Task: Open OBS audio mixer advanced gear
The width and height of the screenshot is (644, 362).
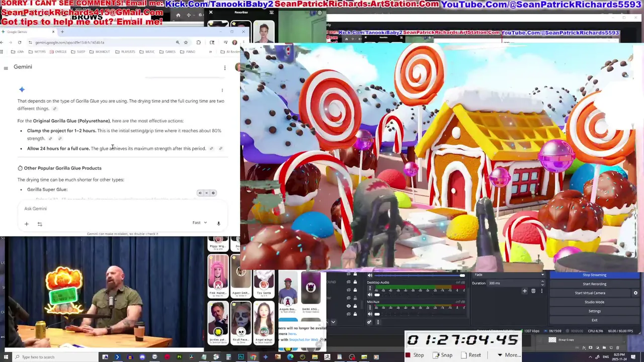Action: [x=369, y=322]
